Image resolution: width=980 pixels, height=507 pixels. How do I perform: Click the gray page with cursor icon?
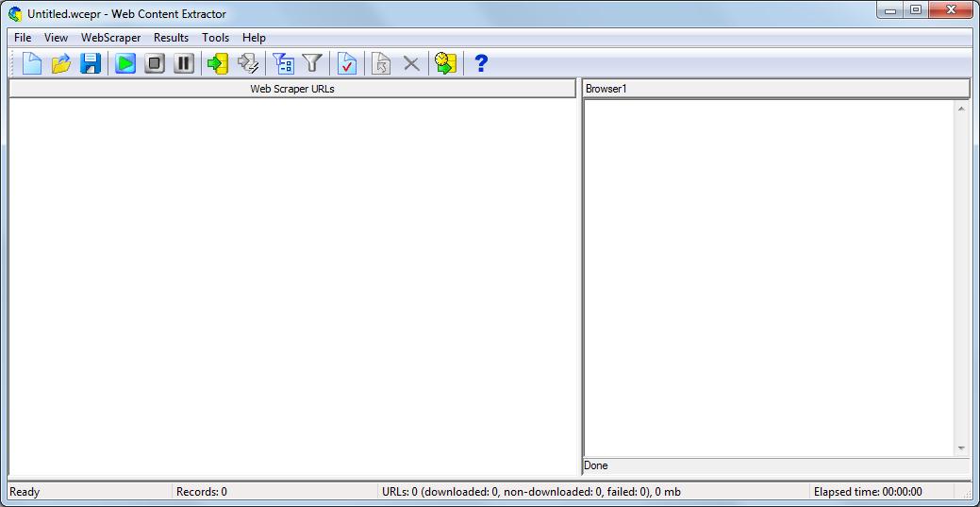[x=381, y=63]
